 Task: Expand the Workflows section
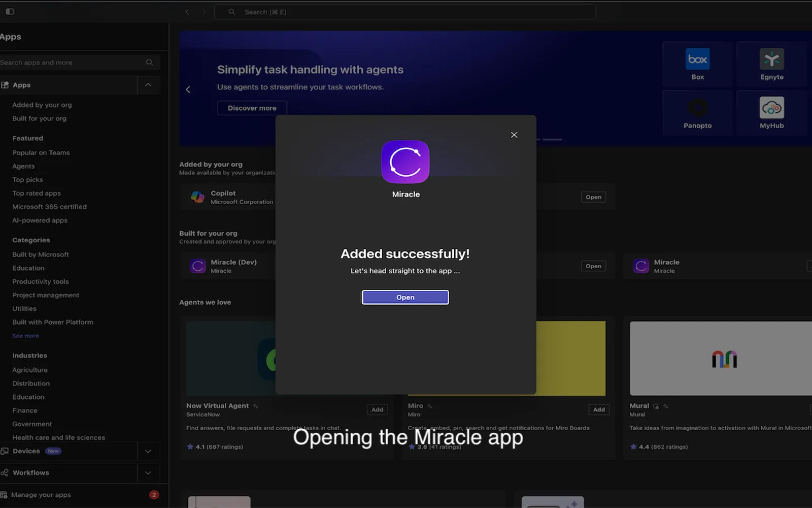pyautogui.click(x=148, y=472)
